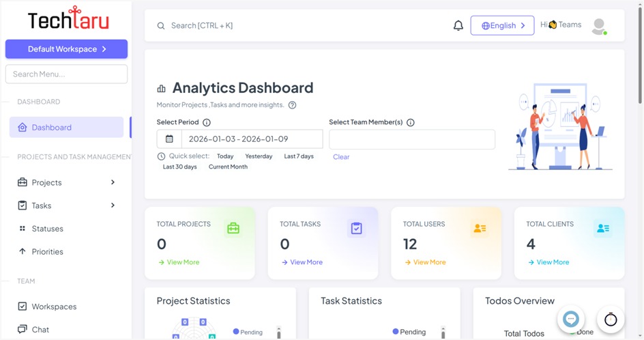644x340 pixels.
Task: Click the page vertical scrollbar
Action: [x=639, y=55]
